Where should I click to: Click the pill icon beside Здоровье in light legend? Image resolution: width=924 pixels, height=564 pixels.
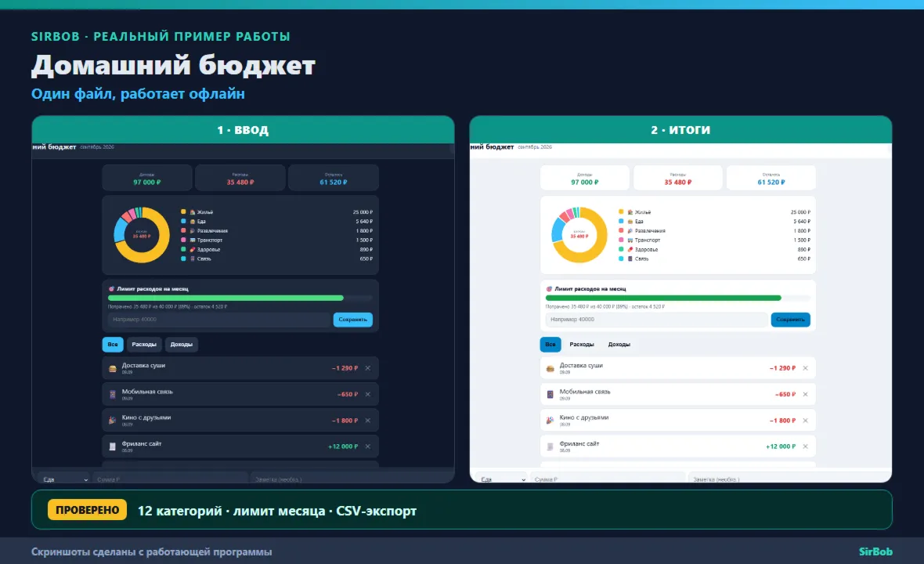click(630, 249)
